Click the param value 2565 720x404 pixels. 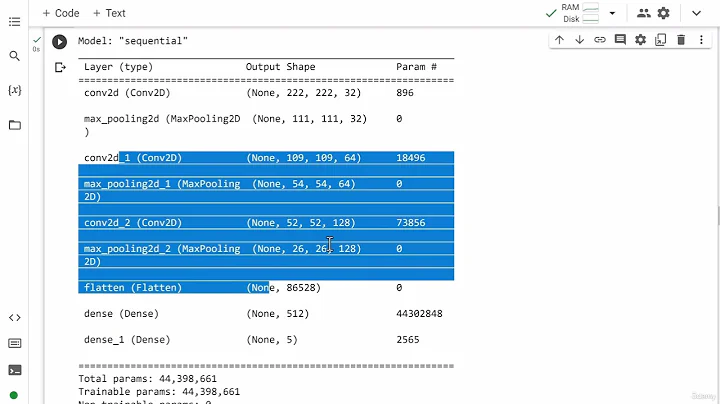point(408,340)
